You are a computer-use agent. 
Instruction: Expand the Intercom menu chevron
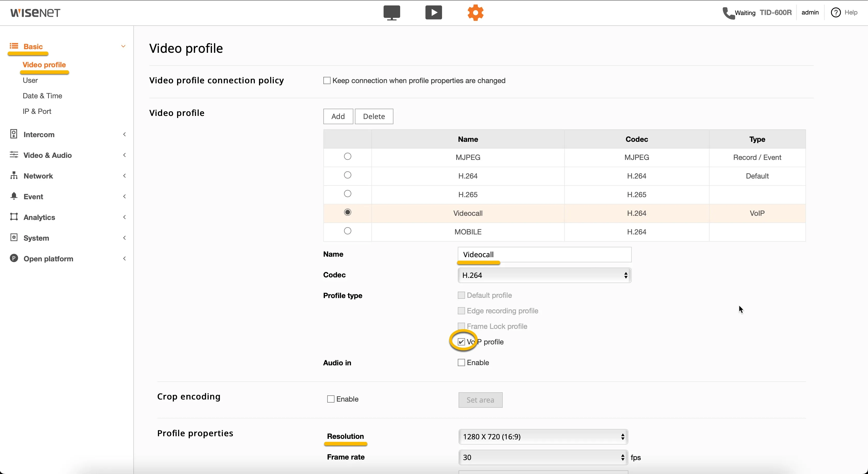coord(124,134)
